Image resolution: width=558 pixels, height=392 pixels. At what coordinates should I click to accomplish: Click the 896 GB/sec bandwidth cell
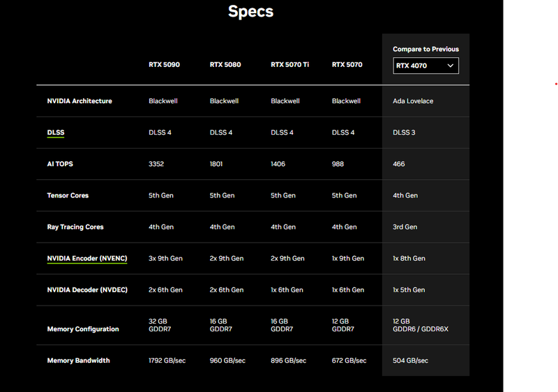pyautogui.click(x=288, y=361)
